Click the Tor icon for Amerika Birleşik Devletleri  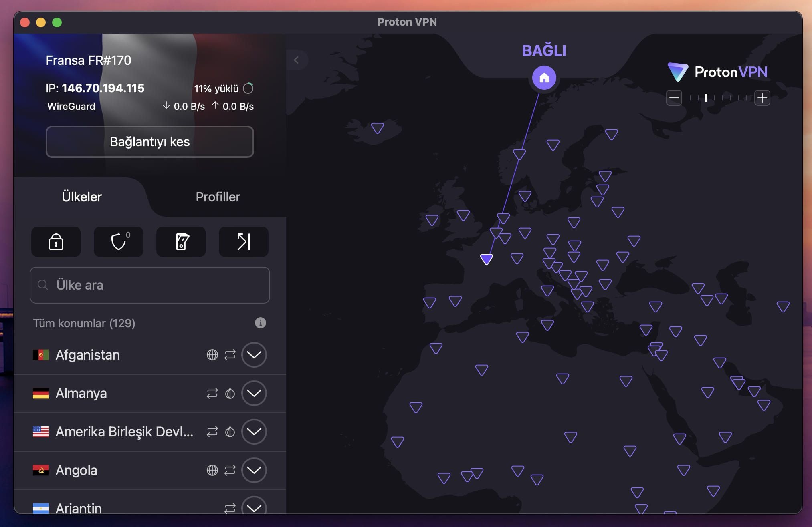(x=230, y=432)
